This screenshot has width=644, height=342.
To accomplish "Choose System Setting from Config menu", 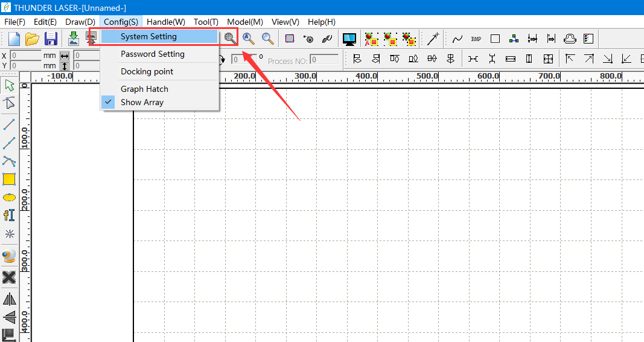I will click(159, 37).
